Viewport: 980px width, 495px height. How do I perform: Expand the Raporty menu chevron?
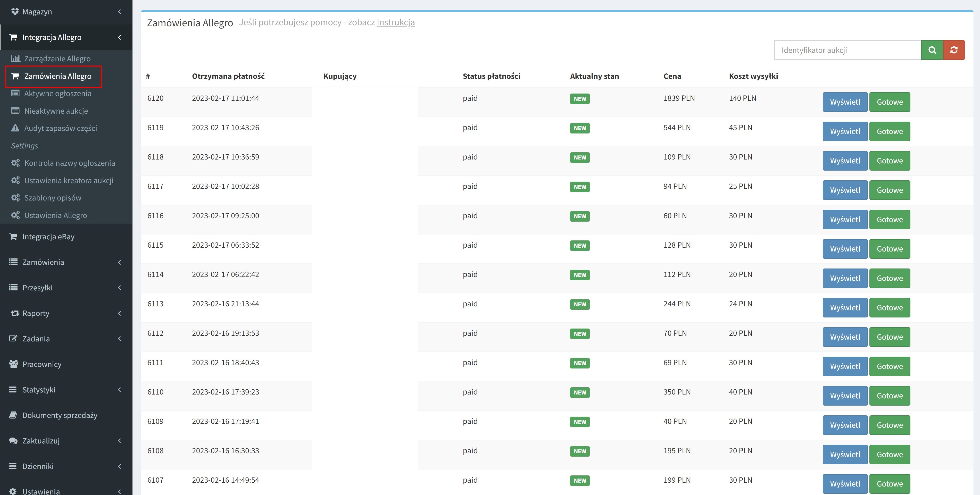pyautogui.click(x=119, y=313)
